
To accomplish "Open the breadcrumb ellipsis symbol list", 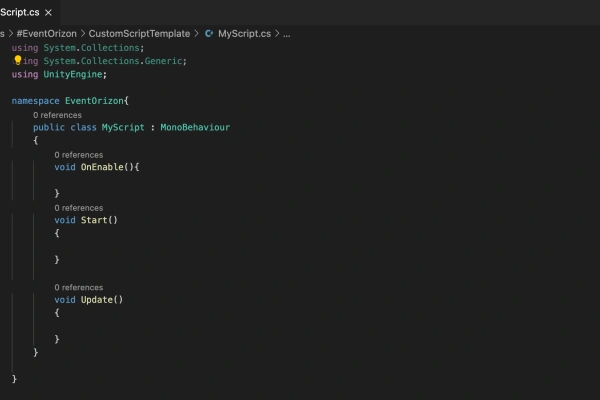I will click(x=287, y=34).
